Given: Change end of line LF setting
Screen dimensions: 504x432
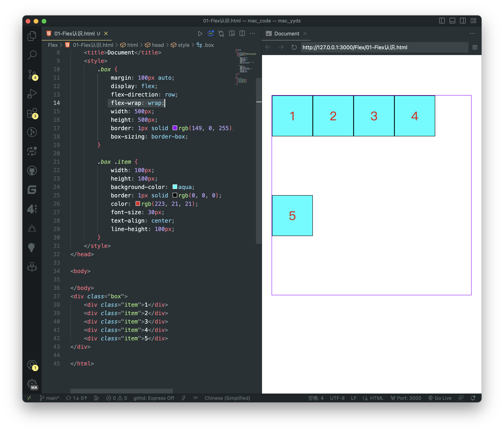Looking at the screenshot, I should (354, 398).
